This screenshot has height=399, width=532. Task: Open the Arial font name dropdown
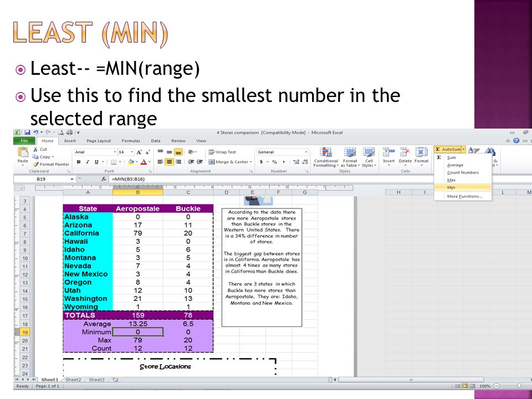coord(115,152)
